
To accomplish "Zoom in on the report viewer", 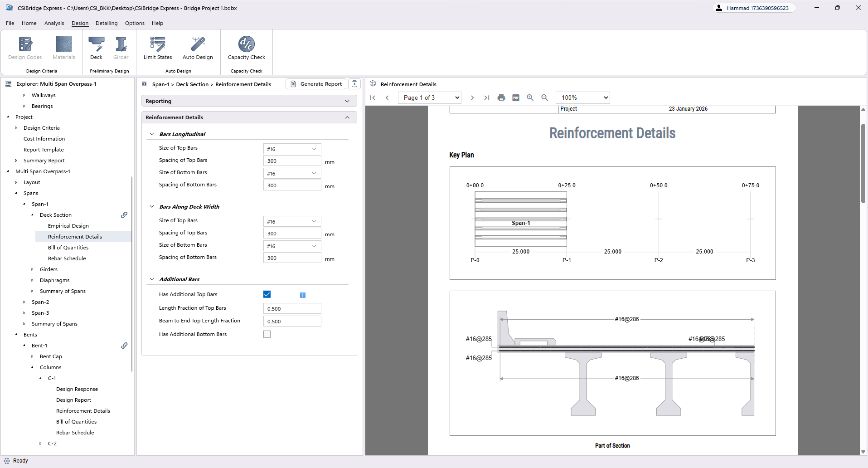I will (530, 97).
